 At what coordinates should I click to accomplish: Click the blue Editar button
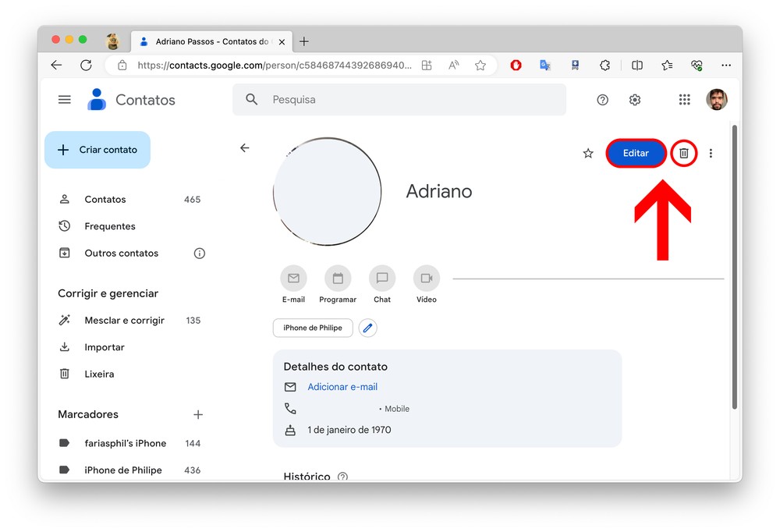click(x=636, y=154)
